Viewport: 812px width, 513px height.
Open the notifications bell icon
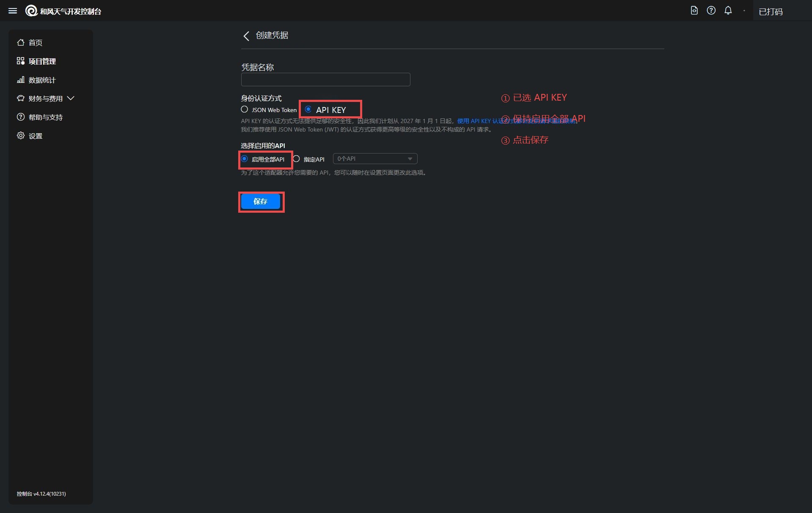728,11
